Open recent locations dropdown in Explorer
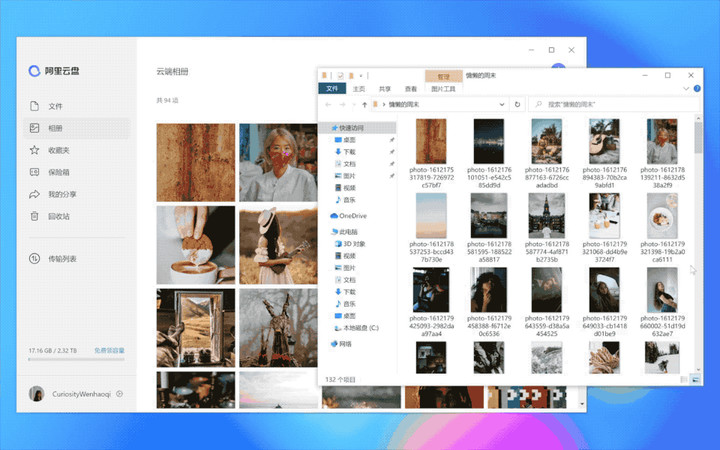The image size is (720, 450). pyautogui.click(x=354, y=105)
